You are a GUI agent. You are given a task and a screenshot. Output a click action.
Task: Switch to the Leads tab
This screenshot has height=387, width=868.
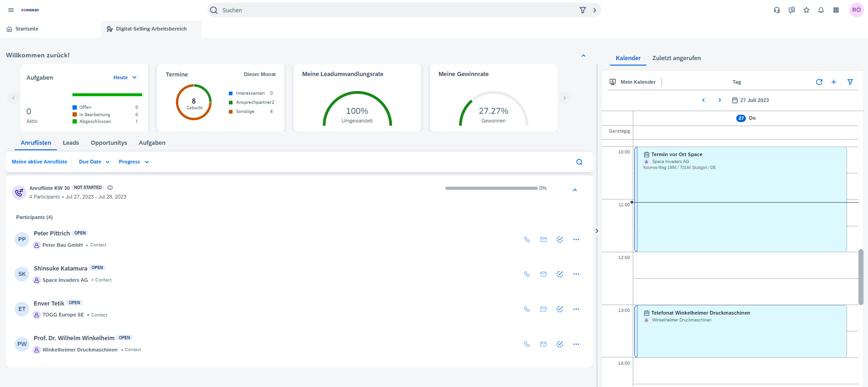(x=71, y=143)
